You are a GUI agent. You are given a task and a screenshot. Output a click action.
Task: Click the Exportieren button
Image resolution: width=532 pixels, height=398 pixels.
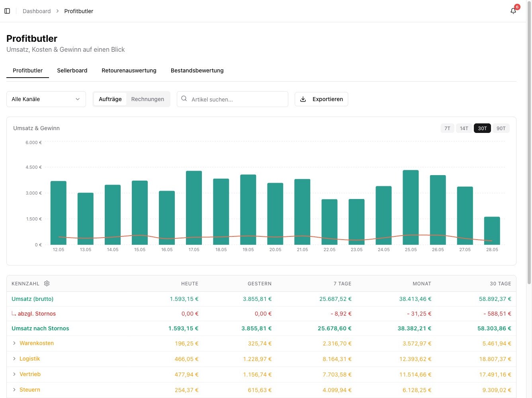321,99
